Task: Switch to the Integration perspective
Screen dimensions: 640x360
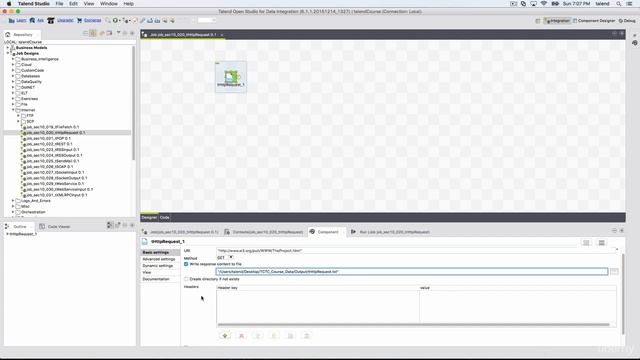Action: click(x=557, y=20)
